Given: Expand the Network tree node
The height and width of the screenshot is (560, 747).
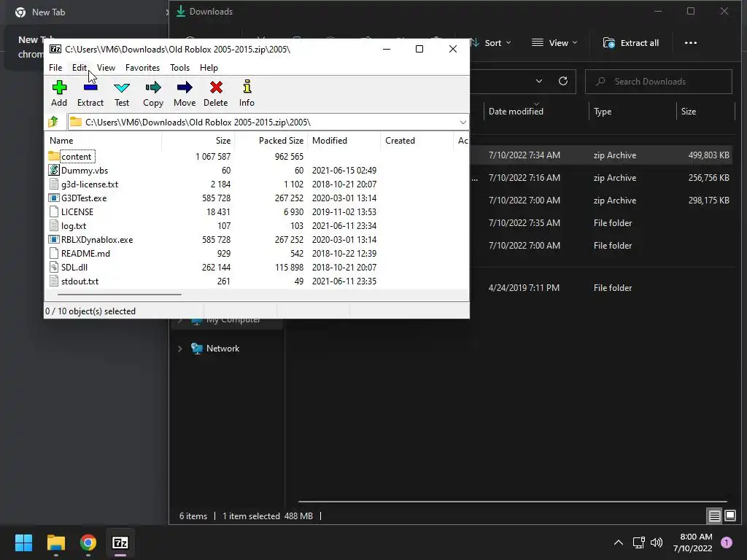Looking at the screenshot, I should pyautogui.click(x=180, y=349).
